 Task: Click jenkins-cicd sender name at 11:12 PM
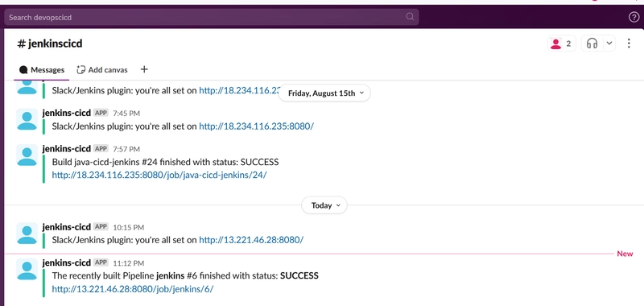tap(67, 263)
